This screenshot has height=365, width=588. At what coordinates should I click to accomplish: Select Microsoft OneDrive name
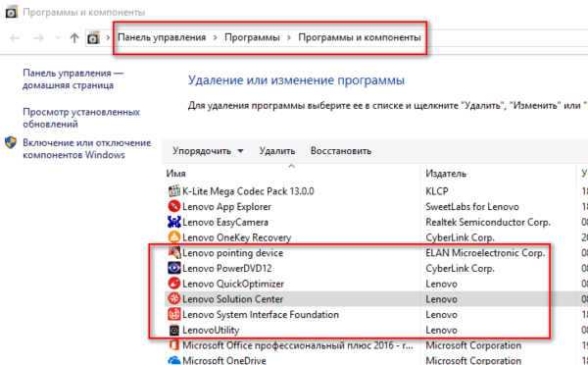(x=224, y=360)
